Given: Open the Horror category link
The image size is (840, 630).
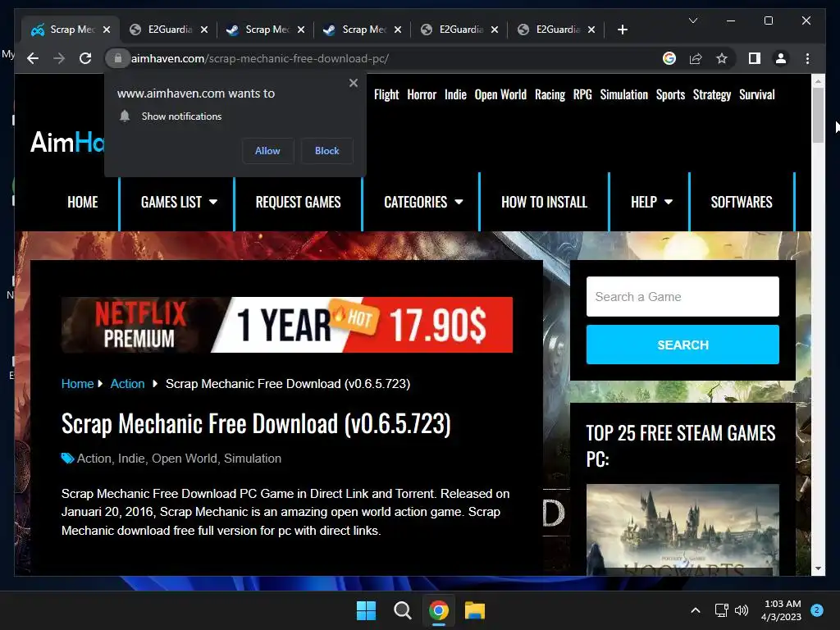Looking at the screenshot, I should [x=422, y=95].
